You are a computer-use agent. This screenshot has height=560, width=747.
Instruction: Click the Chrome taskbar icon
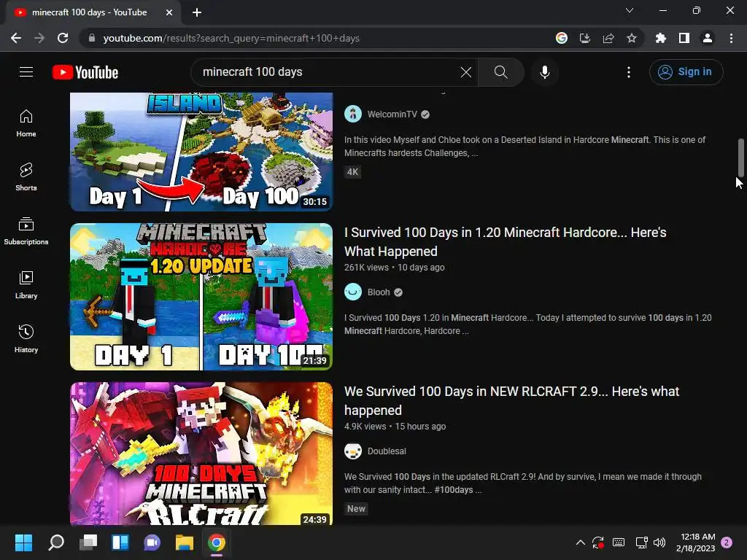pyautogui.click(x=216, y=542)
